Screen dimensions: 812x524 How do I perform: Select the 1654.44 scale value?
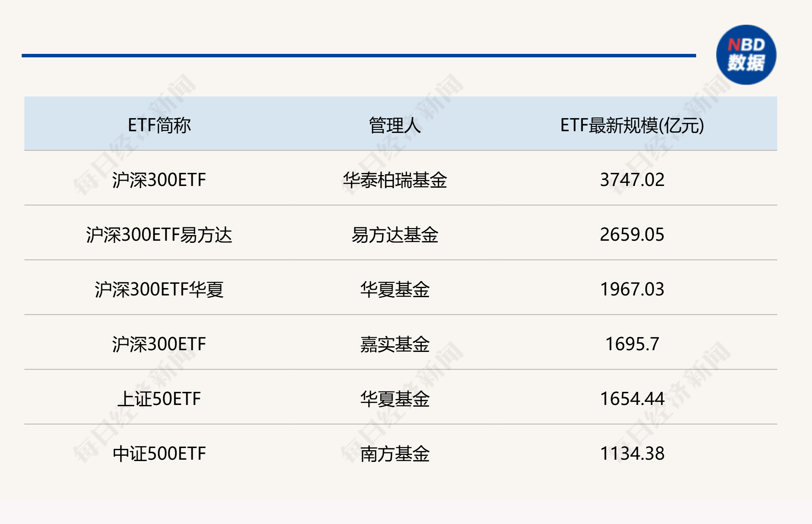pyautogui.click(x=632, y=399)
